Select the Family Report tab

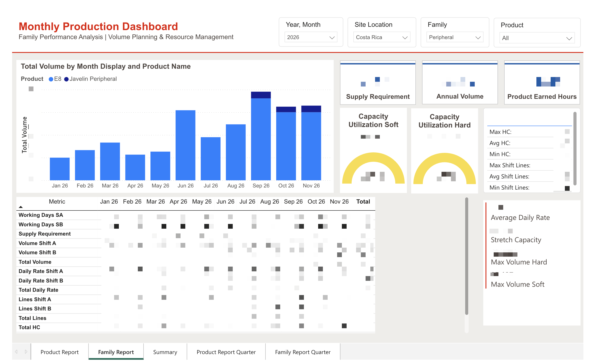[x=116, y=352]
